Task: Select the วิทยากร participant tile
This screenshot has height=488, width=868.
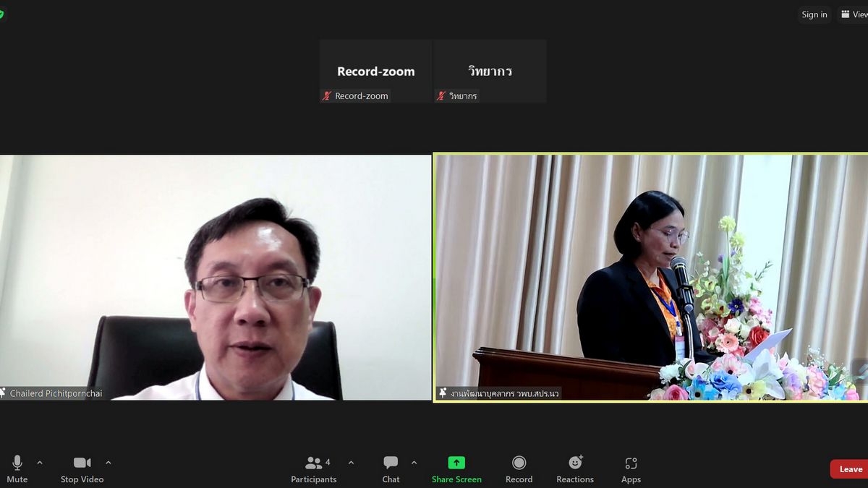Action: (x=490, y=71)
